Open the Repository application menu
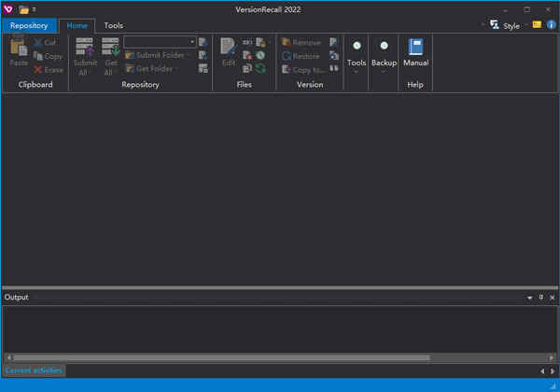The image size is (560, 392). [x=29, y=26]
